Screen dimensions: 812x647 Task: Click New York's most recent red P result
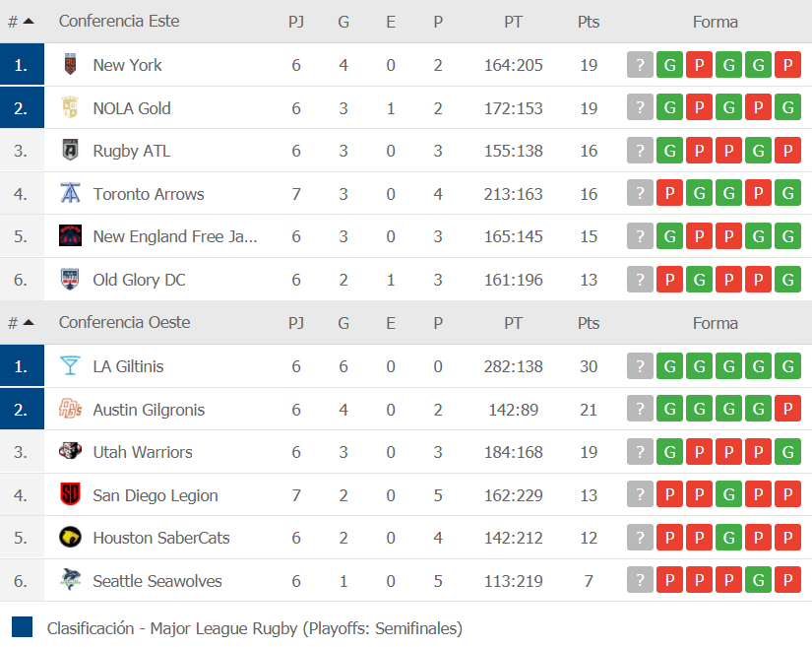click(x=699, y=65)
